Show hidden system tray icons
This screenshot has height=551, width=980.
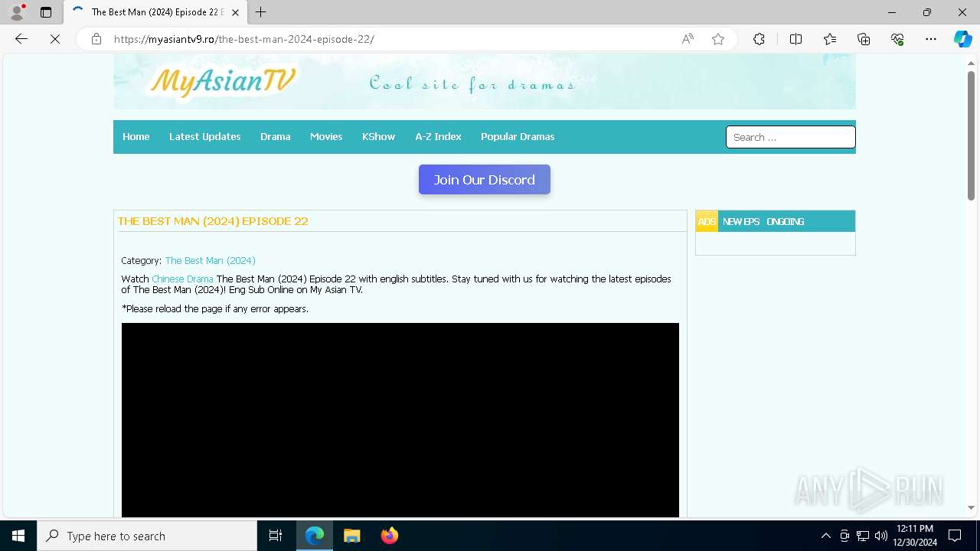tap(825, 536)
